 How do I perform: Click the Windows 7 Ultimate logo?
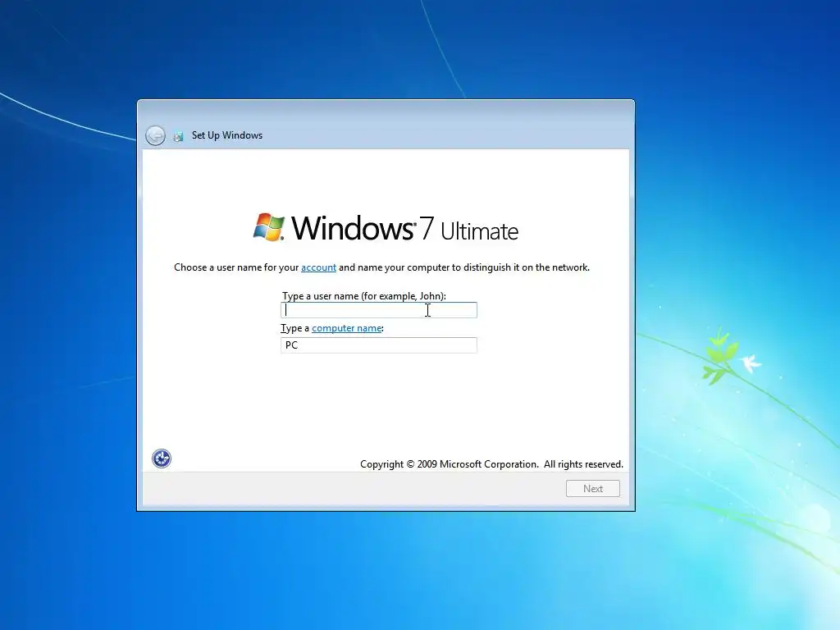pyautogui.click(x=386, y=228)
